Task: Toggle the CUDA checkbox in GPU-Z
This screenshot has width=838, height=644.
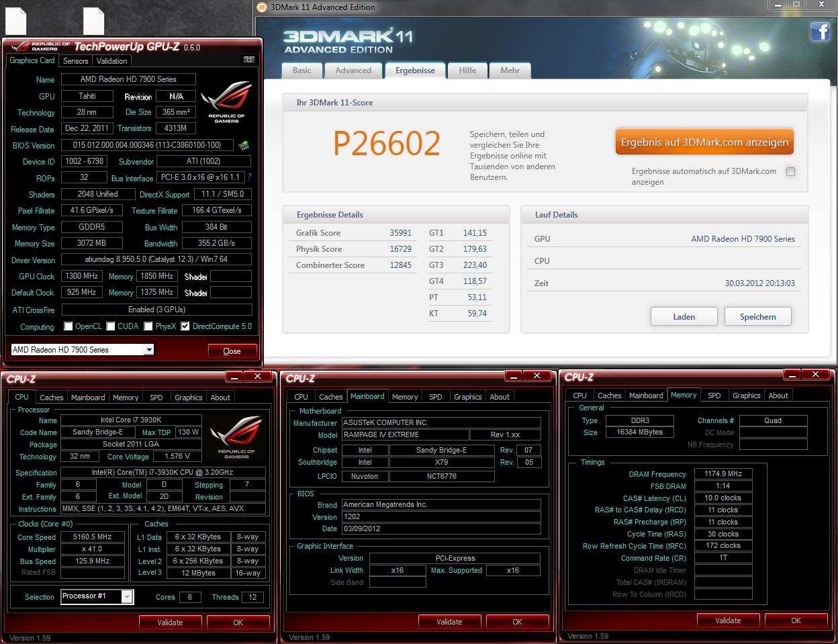Action: [111, 326]
